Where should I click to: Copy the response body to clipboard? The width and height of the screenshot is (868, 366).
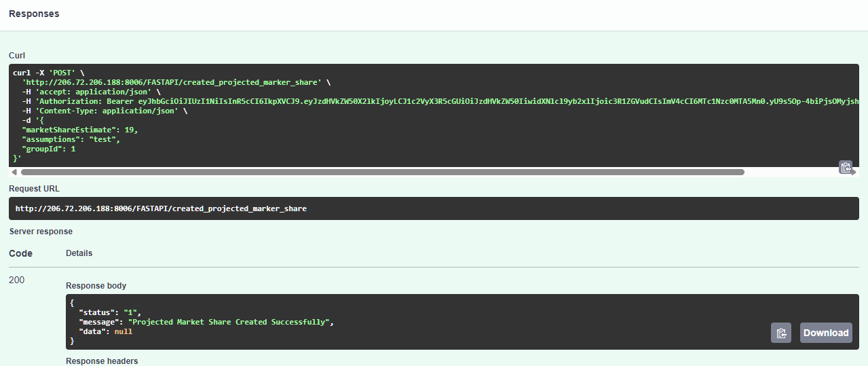[x=781, y=333]
